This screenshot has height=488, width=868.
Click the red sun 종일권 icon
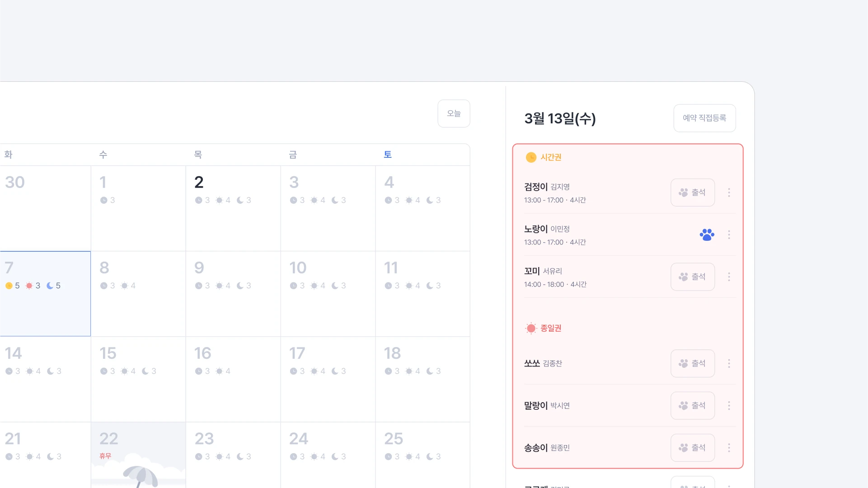pos(531,328)
